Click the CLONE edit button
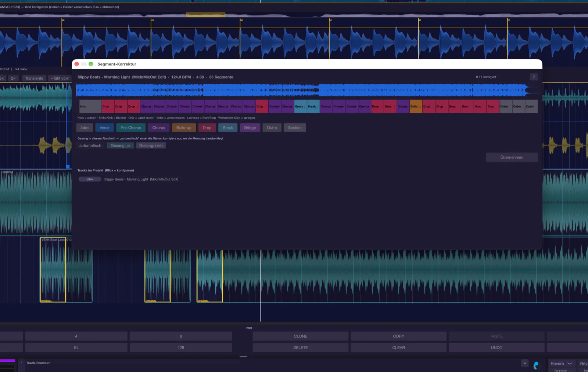This screenshot has width=588, height=372. click(300, 336)
